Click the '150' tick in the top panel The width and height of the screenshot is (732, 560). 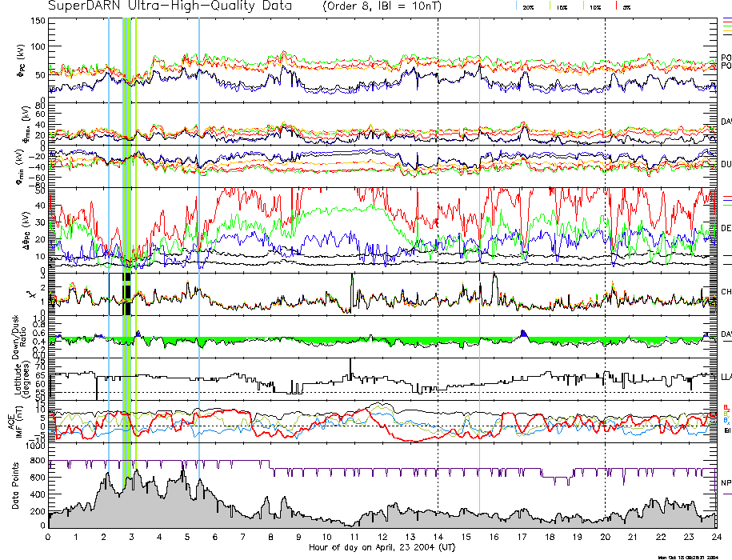(38, 21)
